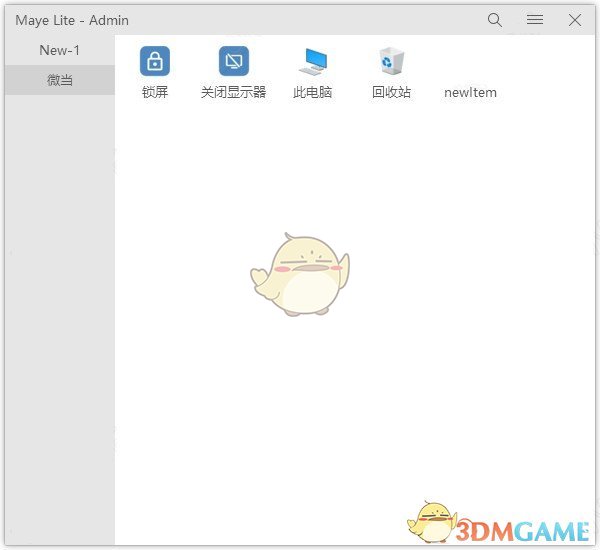The width and height of the screenshot is (600, 550).
Task: Open the hamburger menu in title bar
Action: coord(535,20)
